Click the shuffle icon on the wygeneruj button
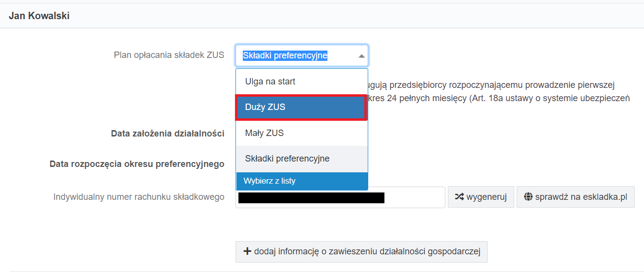Image resolution: width=644 pixels, height=272 pixels. (x=459, y=197)
